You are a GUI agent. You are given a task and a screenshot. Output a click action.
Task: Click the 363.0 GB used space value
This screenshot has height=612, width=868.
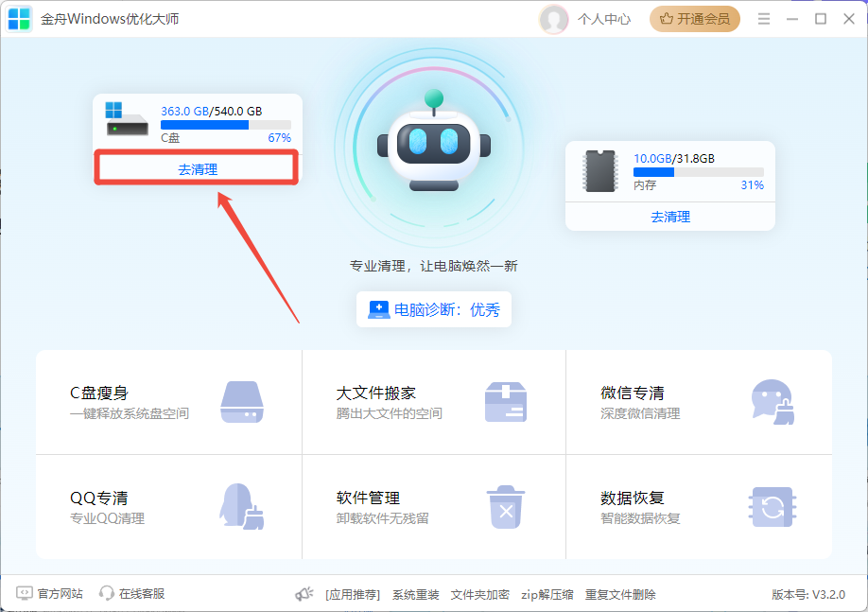point(184,111)
